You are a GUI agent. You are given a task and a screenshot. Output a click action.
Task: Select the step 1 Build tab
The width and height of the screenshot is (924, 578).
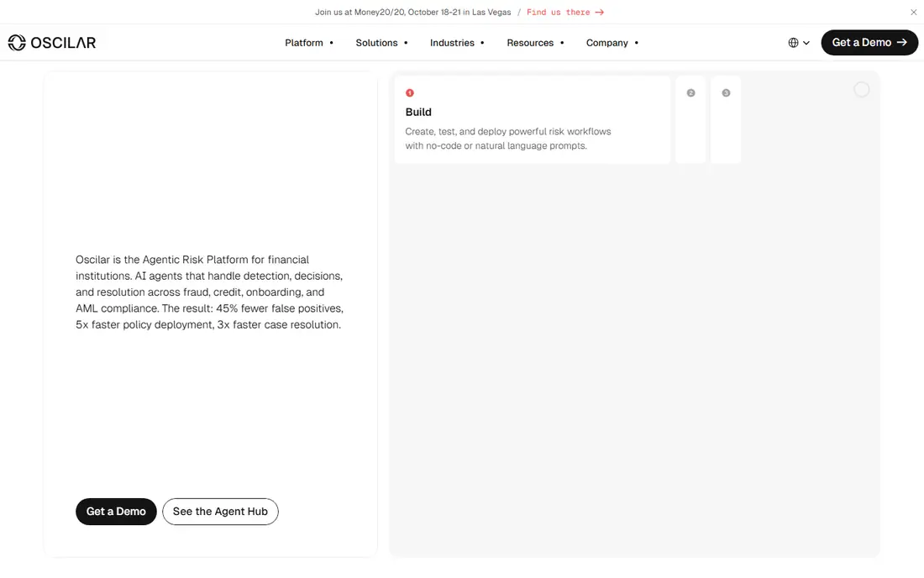pyautogui.click(x=533, y=119)
